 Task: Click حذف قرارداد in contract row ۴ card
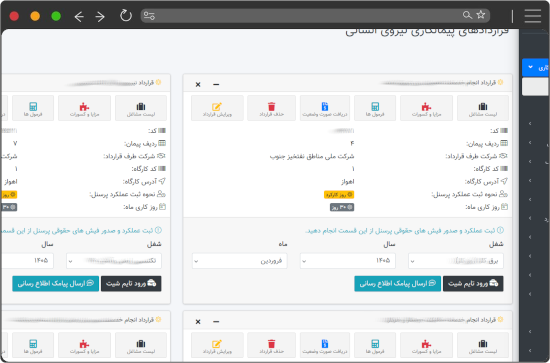(271, 108)
